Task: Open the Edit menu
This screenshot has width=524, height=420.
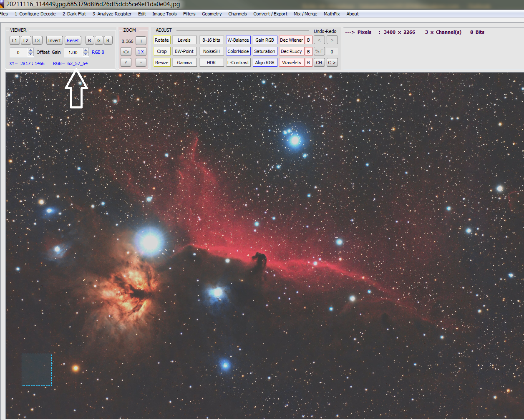Action: pyautogui.click(x=142, y=14)
